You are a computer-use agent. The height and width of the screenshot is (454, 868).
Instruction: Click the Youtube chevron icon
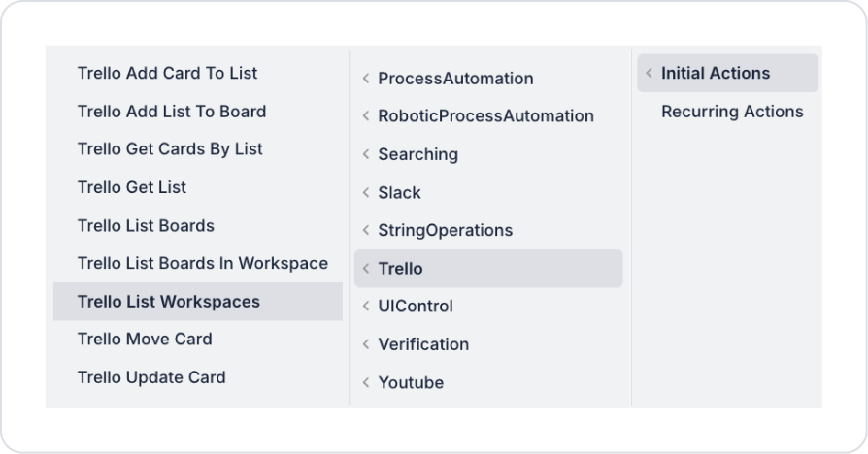point(366,383)
